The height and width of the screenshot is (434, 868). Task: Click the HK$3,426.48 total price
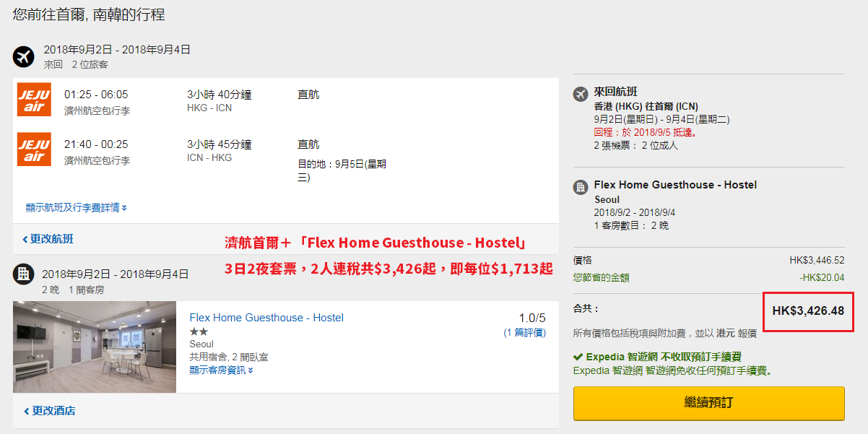(x=808, y=311)
